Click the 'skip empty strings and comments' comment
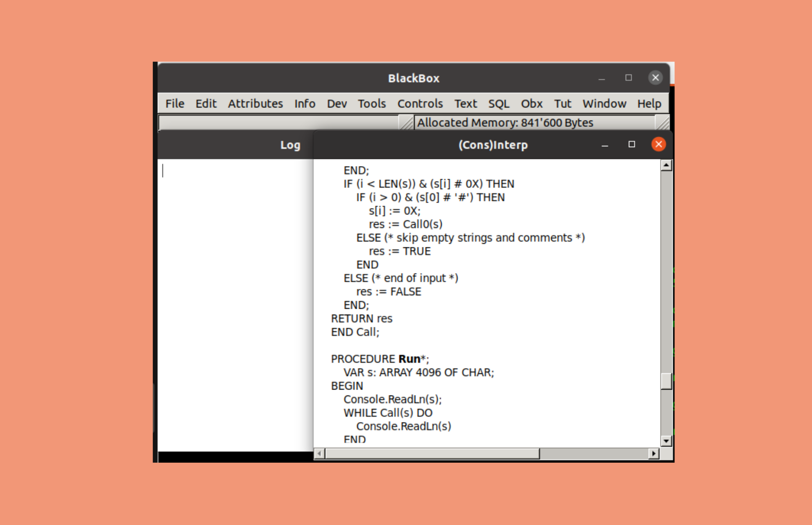812x525 pixels. tap(484, 238)
